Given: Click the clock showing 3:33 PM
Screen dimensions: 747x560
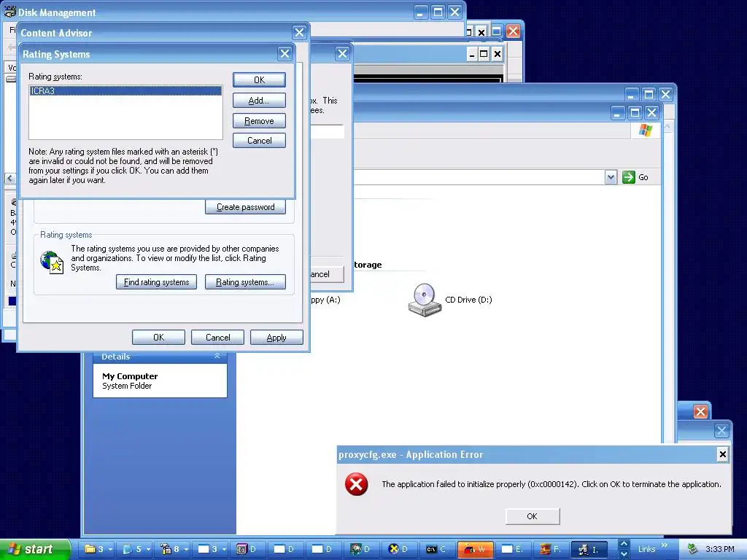Looking at the screenshot, I should [720, 549].
